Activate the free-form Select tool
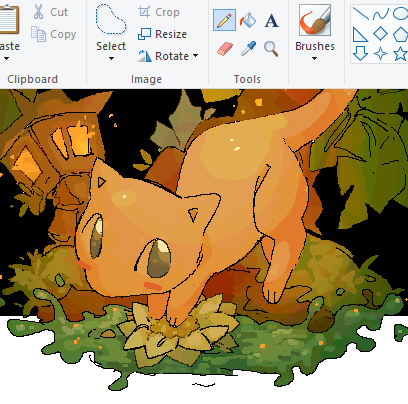This screenshot has height=404, width=408. coord(111,19)
